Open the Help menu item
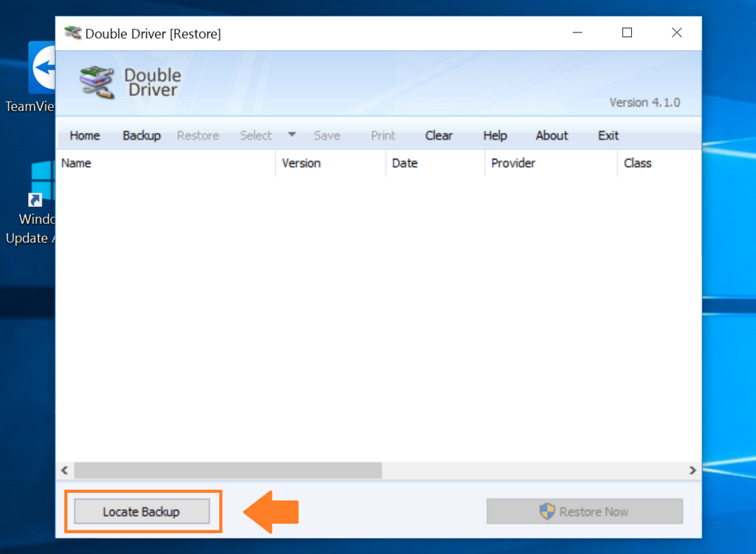 (495, 136)
